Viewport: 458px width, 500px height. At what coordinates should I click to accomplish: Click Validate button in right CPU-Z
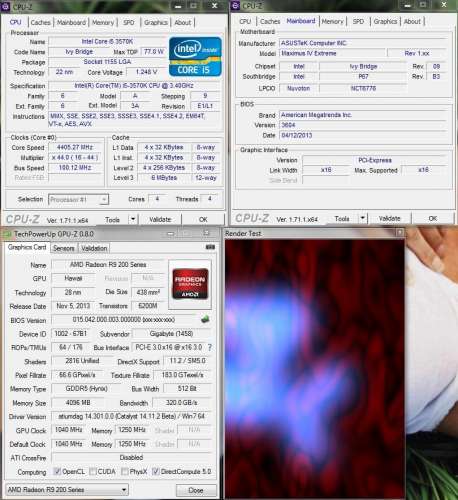tap(389, 218)
